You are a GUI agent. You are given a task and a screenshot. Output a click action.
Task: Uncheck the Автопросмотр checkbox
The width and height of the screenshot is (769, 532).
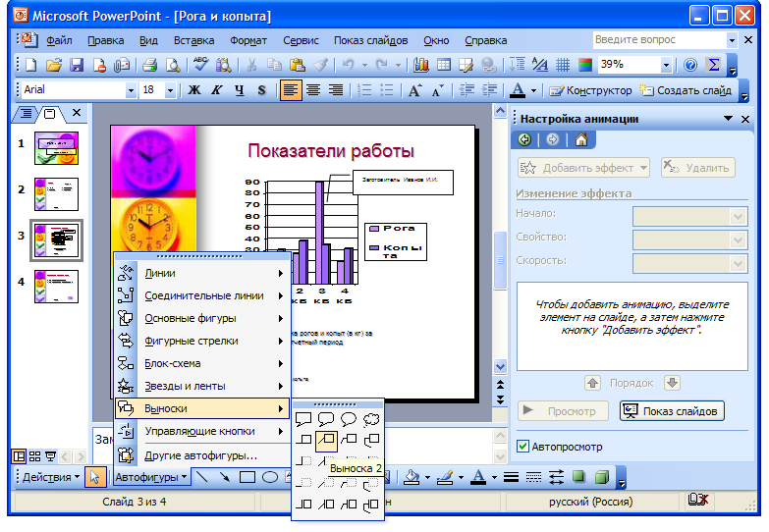tap(522, 447)
